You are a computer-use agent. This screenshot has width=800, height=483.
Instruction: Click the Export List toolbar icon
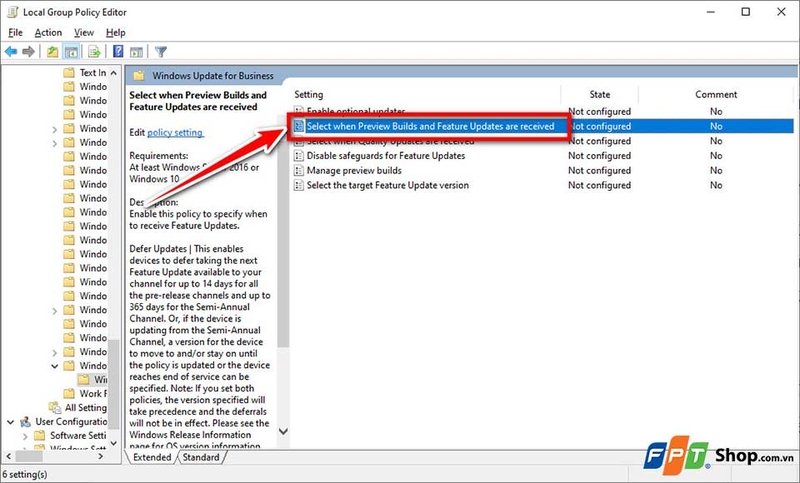tap(94, 52)
